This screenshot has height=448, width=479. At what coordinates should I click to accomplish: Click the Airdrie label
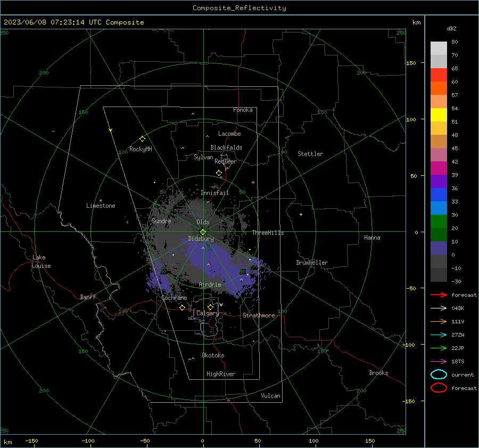coord(210,284)
